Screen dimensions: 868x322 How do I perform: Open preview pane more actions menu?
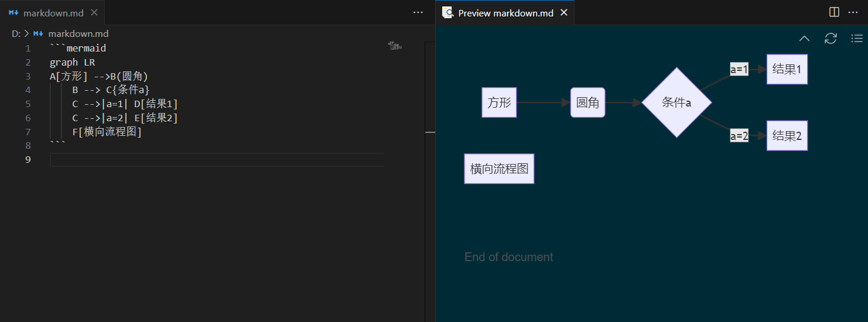(x=853, y=12)
